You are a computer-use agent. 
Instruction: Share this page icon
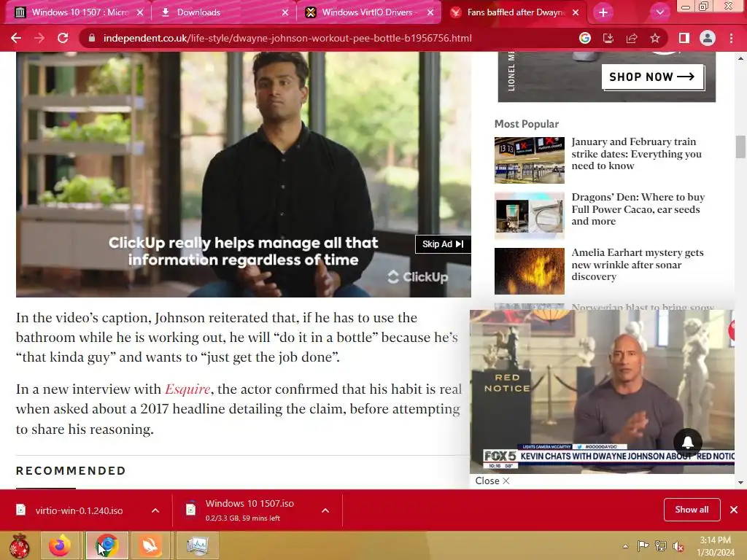click(x=632, y=38)
